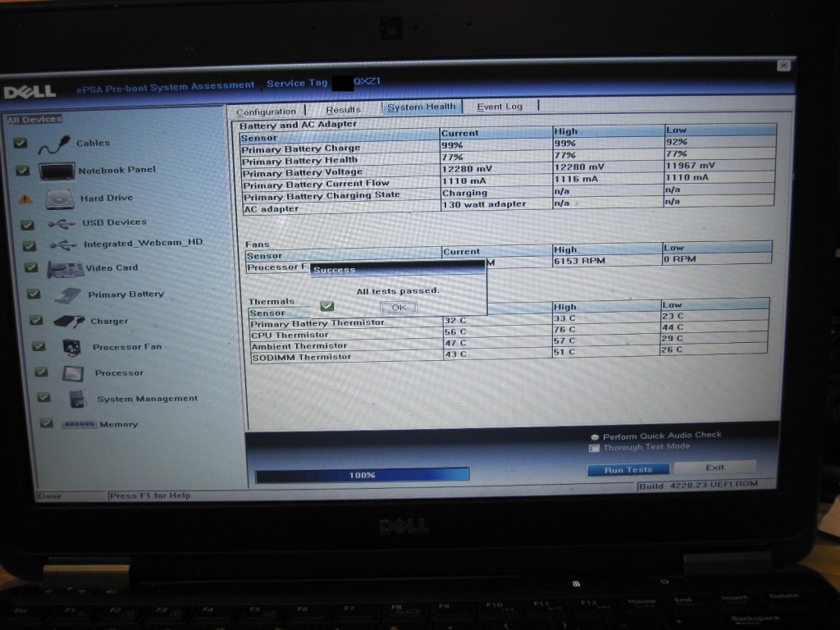Click the 100% progress bar
Viewport: 840px width, 630px height.
362,475
